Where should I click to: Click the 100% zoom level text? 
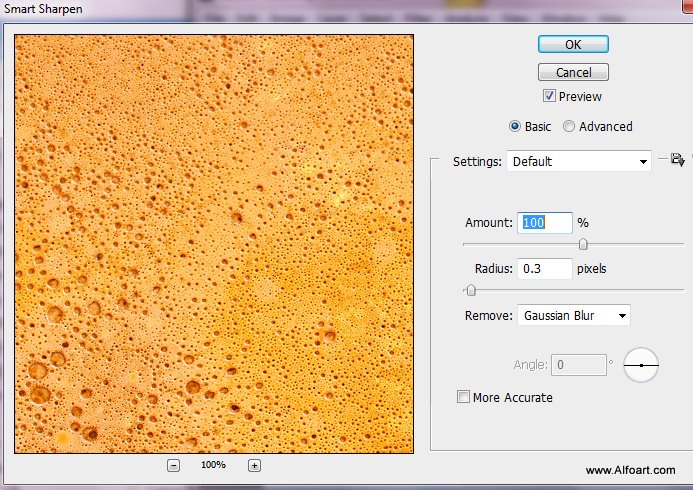tap(213, 465)
